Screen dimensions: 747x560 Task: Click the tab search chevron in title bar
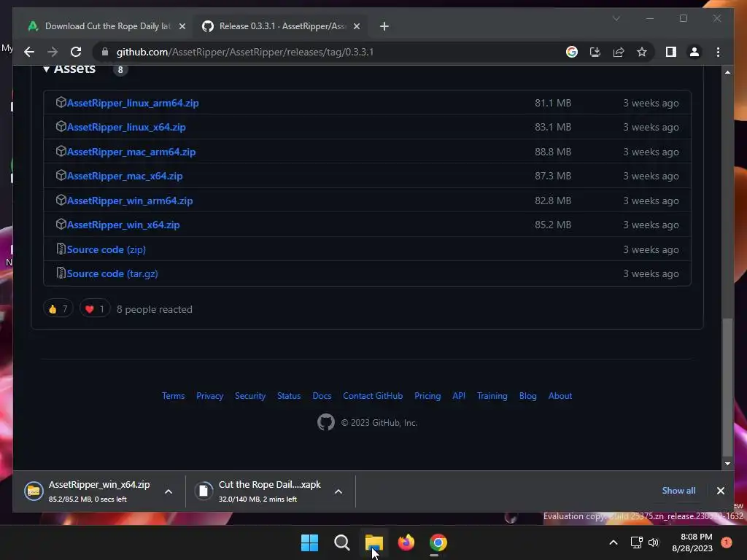pos(616,18)
